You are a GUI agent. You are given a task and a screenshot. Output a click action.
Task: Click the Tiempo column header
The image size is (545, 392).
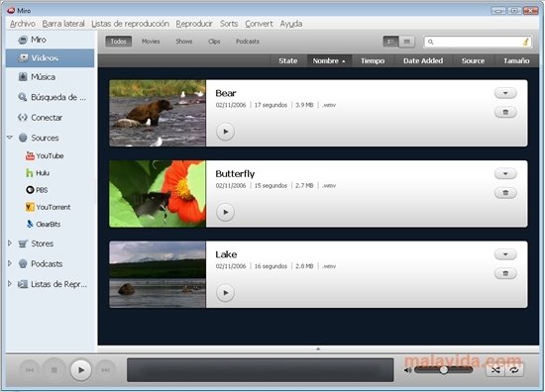point(373,60)
